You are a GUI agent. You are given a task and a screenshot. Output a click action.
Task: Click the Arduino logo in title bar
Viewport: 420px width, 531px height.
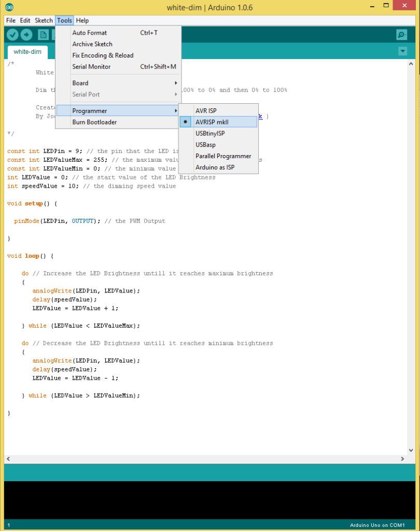[x=10, y=7]
